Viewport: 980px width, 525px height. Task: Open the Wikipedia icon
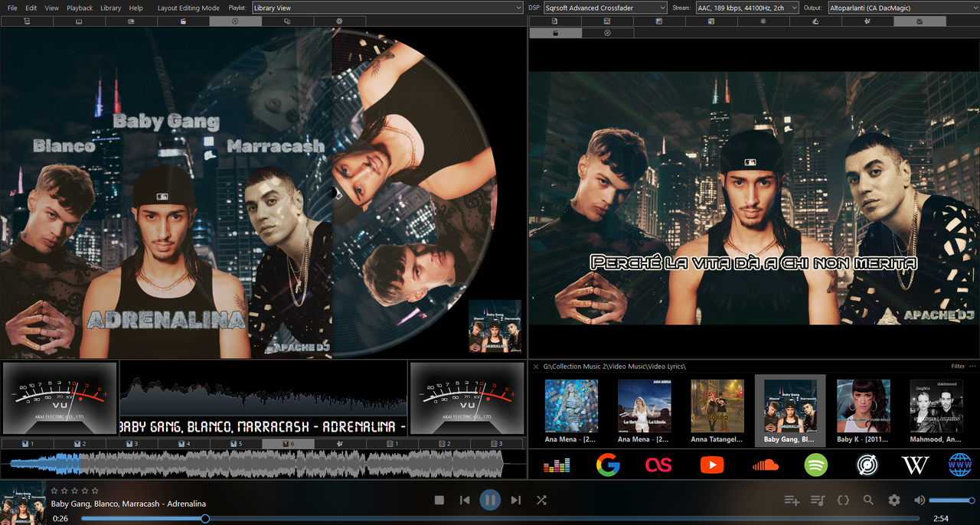(x=916, y=465)
